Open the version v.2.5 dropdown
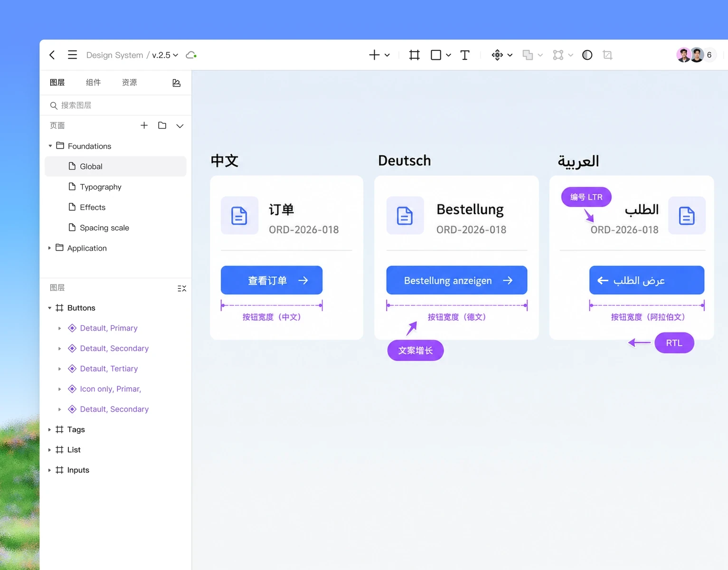This screenshot has width=728, height=570. (x=165, y=55)
